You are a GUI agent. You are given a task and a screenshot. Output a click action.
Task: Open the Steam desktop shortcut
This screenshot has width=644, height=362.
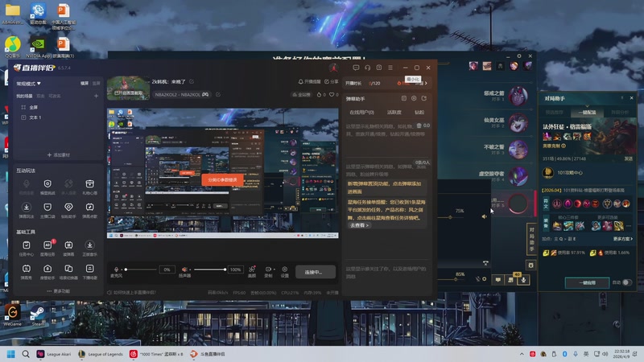pos(38,315)
